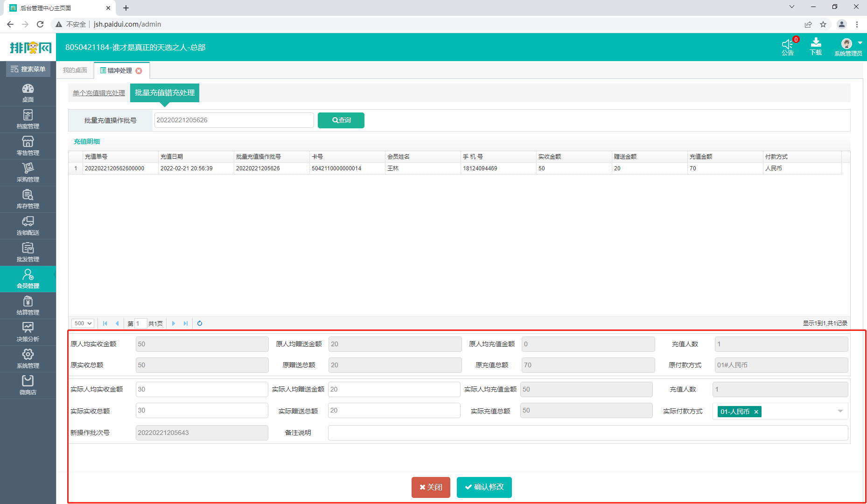
Task: Switch to the 我的桌面 tab
Action: tap(75, 70)
